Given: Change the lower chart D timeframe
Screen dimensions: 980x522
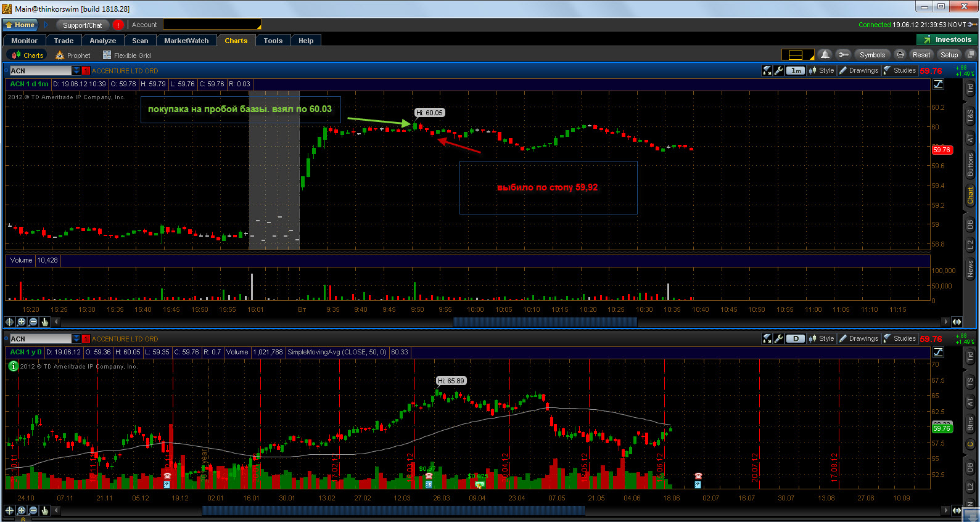Looking at the screenshot, I should click(796, 339).
